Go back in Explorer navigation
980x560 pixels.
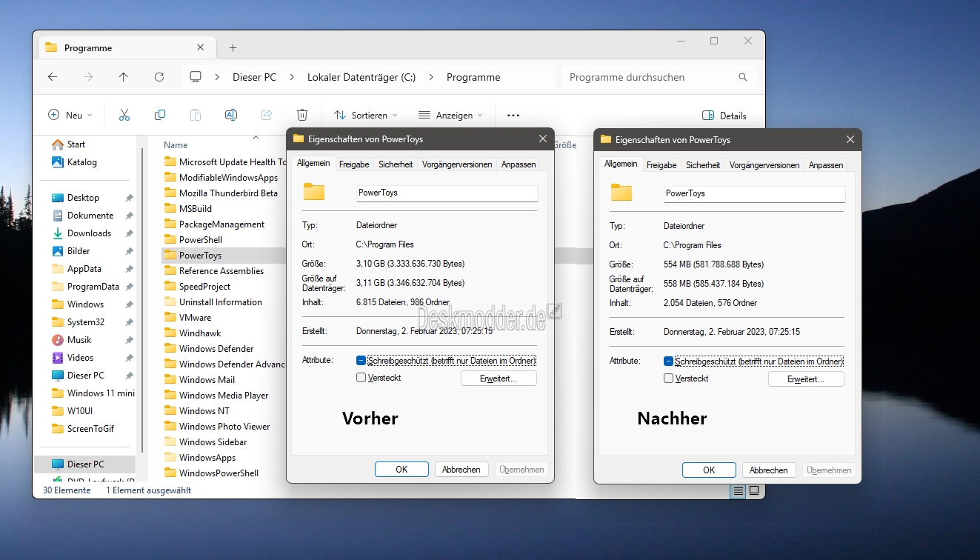pyautogui.click(x=52, y=77)
